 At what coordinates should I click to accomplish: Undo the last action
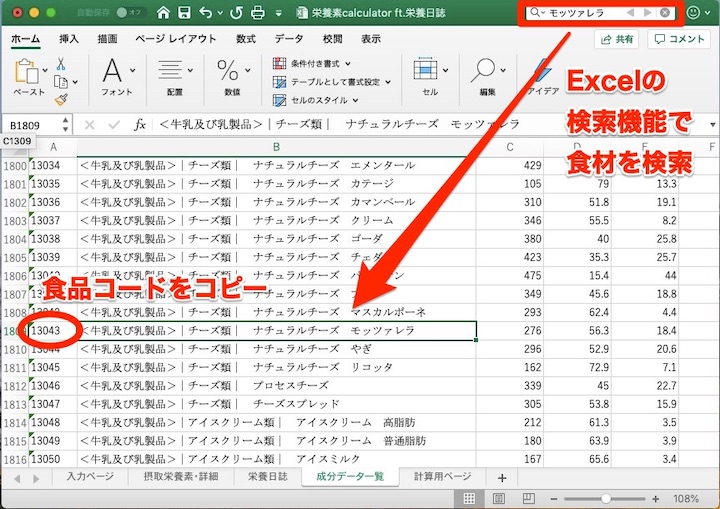pos(206,12)
